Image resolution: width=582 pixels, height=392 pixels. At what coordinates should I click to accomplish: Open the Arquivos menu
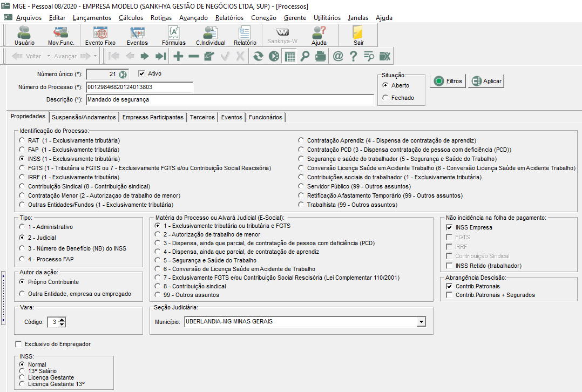click(x=29, y=18)
